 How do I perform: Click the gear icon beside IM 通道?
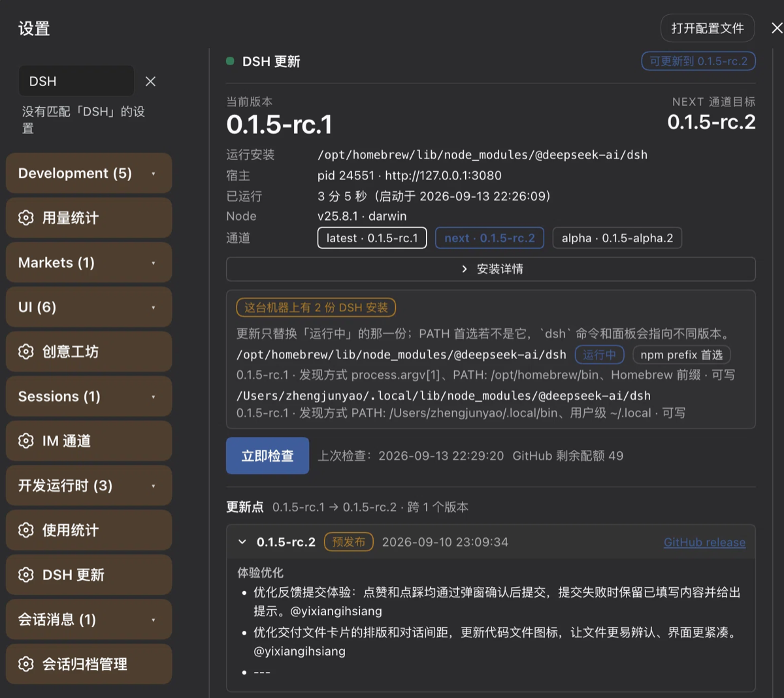pos(25,441)
